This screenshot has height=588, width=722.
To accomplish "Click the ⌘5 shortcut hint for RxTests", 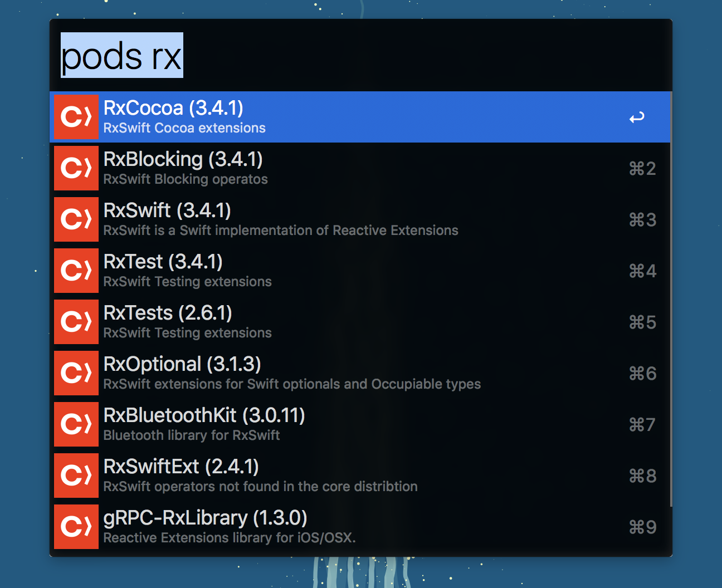I will point(642,322).
